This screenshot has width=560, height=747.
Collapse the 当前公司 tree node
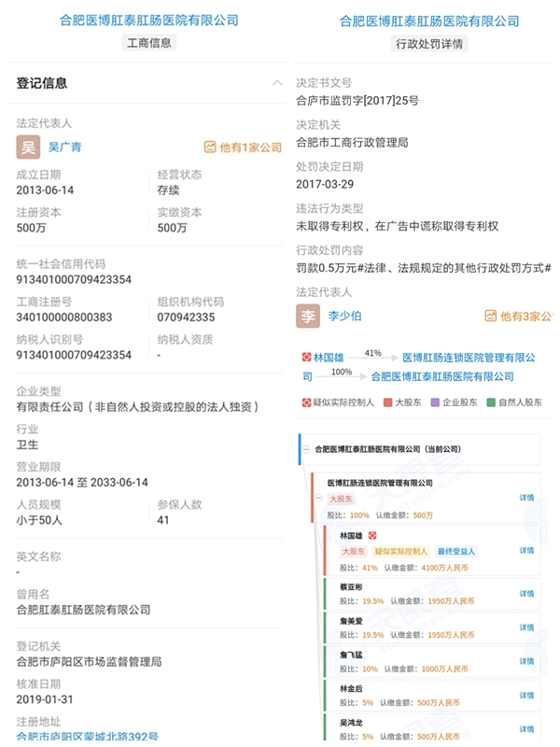click(306, 449)
